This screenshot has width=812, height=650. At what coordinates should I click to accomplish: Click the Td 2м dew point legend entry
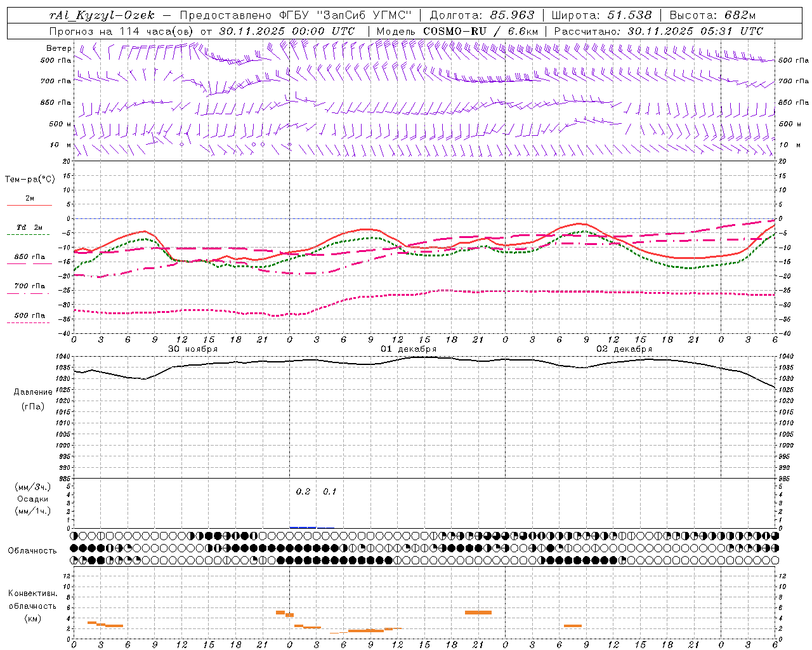(29, 227)
